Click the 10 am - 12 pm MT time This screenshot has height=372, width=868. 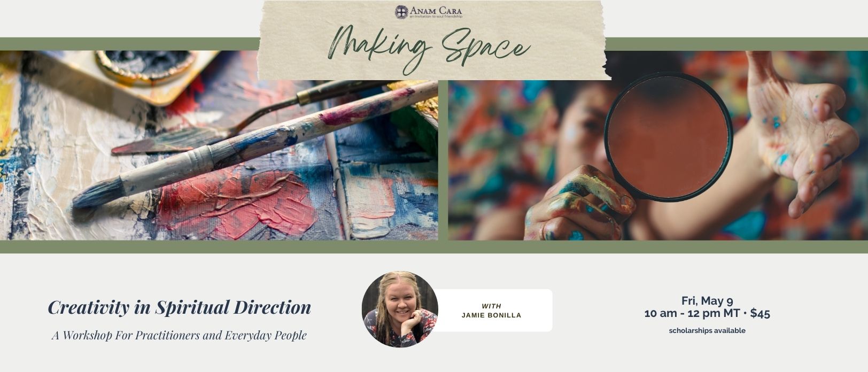692,314
